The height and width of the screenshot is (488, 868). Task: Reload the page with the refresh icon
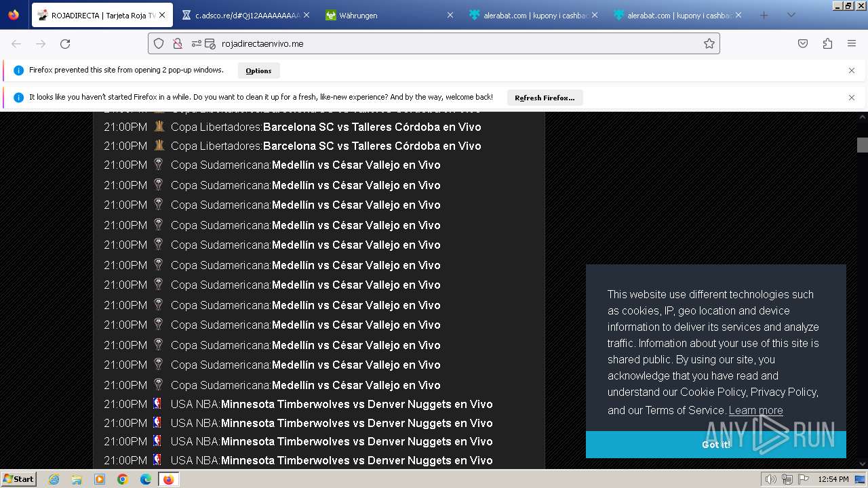coord(65,43)
